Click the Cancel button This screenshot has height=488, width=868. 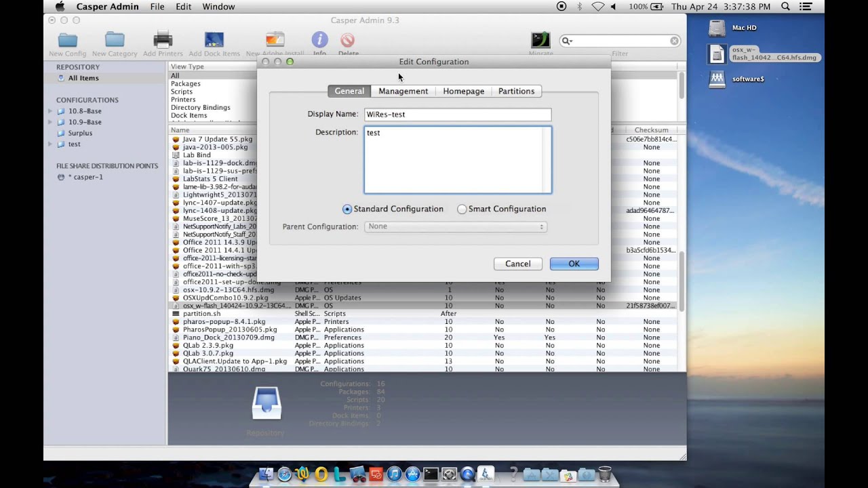[517, 264]
